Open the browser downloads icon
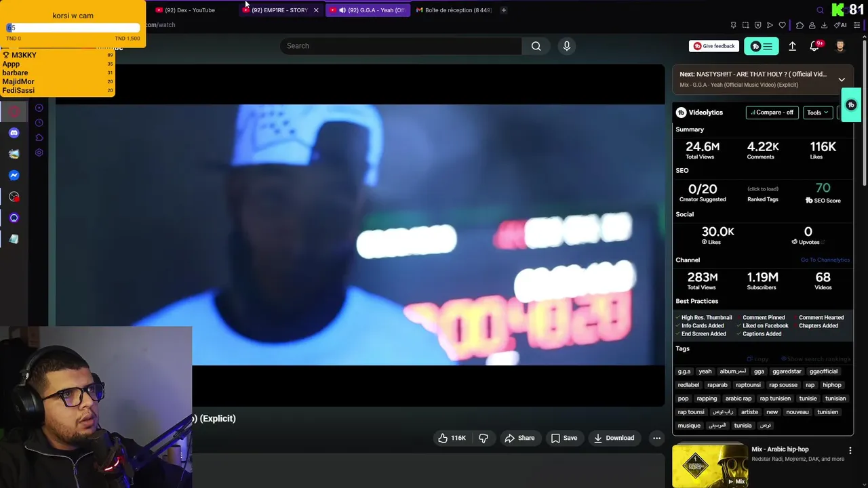This screenshot has height=488, width=868. tap(824, 25)
